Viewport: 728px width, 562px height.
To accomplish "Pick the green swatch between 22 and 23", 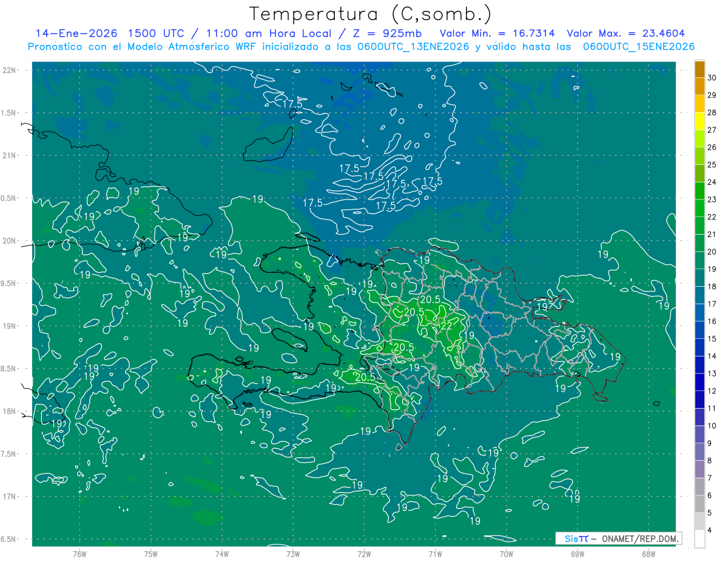I will click(x=699, y=208).
